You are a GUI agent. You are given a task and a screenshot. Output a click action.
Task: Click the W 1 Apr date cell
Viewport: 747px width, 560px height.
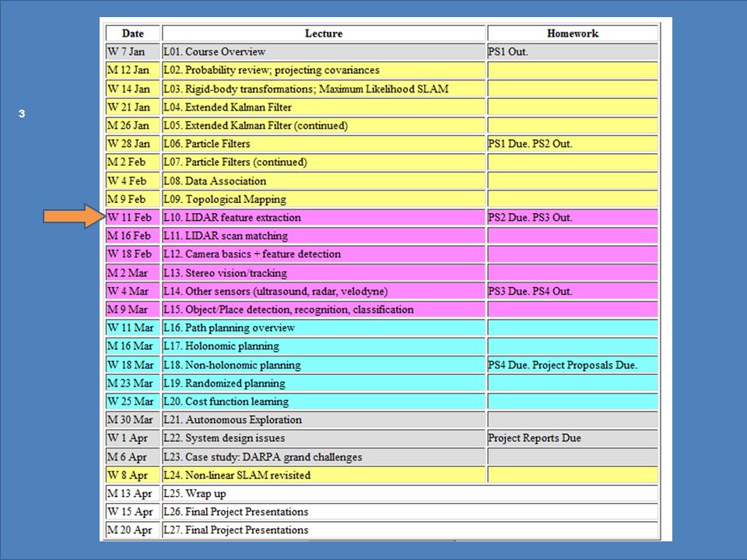[x=132, y=438]
